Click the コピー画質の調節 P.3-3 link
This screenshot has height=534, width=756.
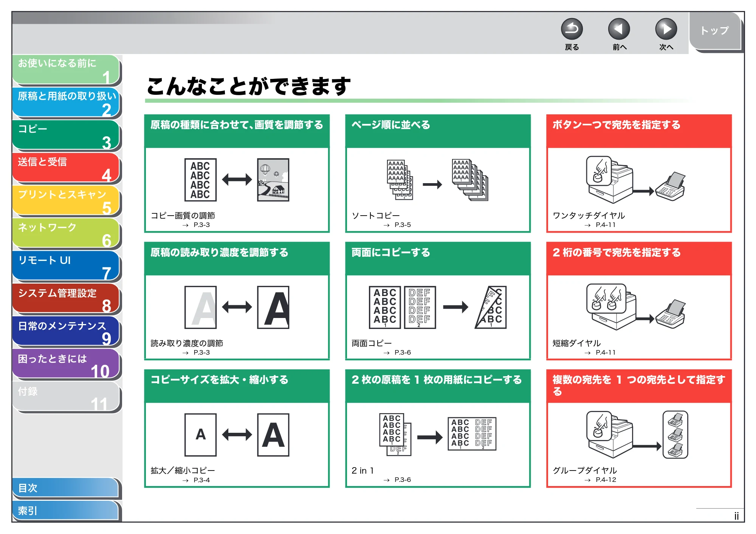click(183, 220)
